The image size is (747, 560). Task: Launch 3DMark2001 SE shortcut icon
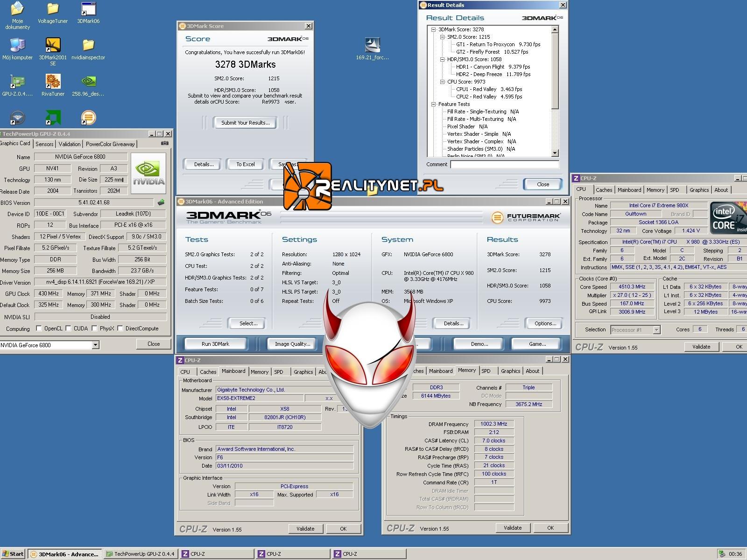(x=53, y=52)
